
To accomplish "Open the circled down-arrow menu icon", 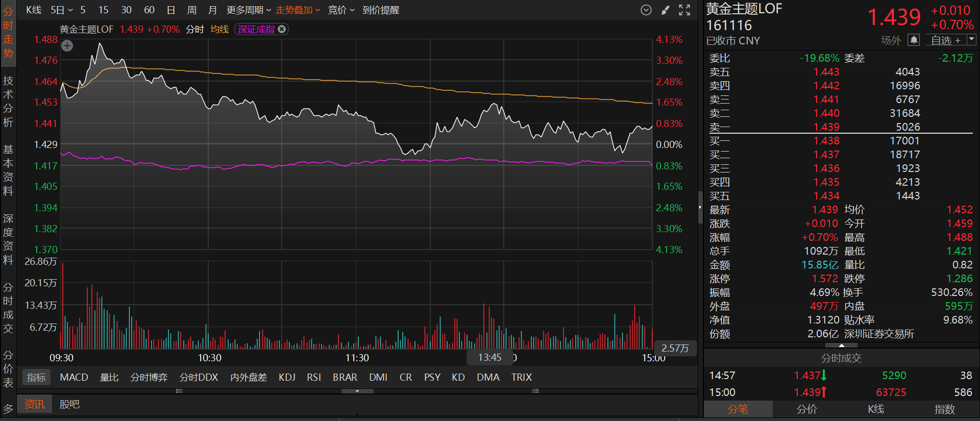I will 646,10.
